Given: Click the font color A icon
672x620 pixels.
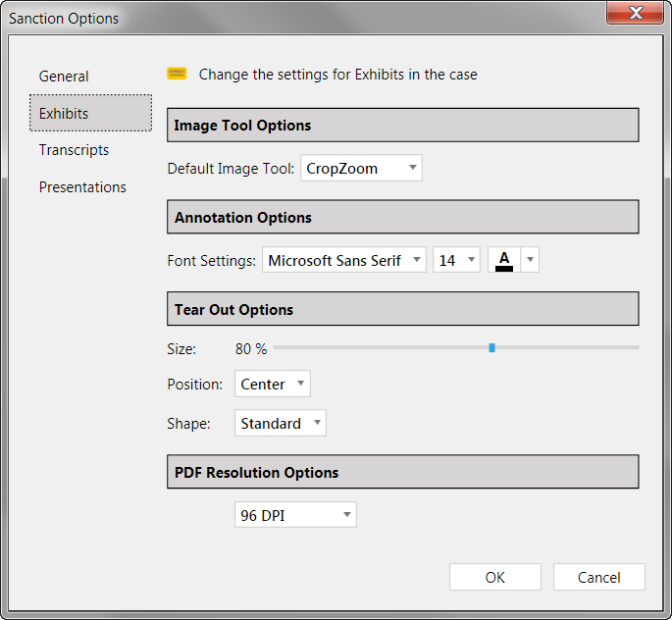Looking at the screenshot, I should tap(504, 260).
